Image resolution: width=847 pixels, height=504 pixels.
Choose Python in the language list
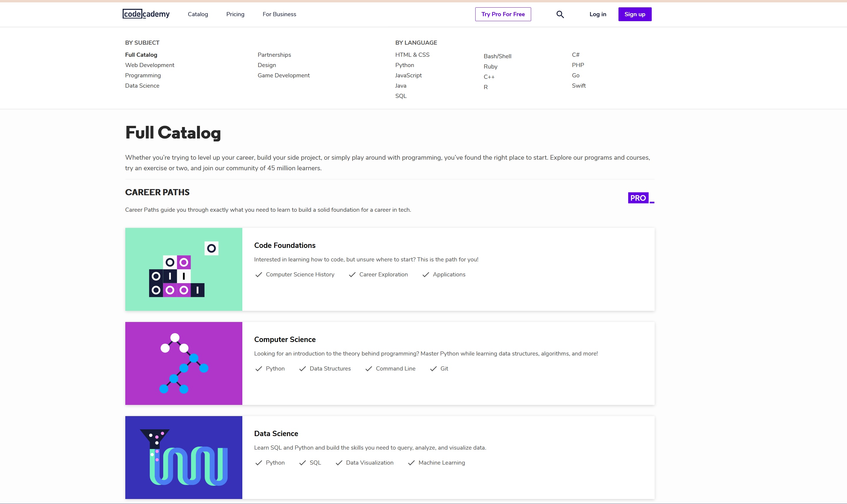click(x=404, y=65)
